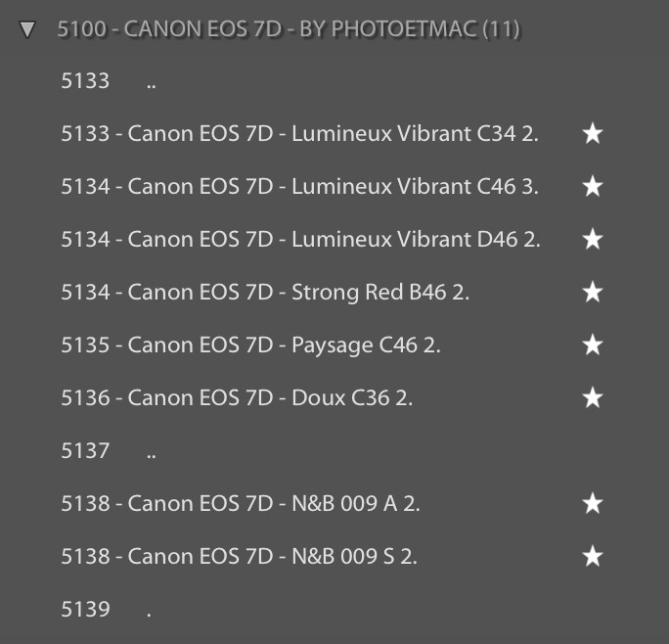Unfavorite the Lumineux Vibrant D46 2 preset
Image resolution: width=669 pixels, height=644 pixels.
tap(592, 240)
